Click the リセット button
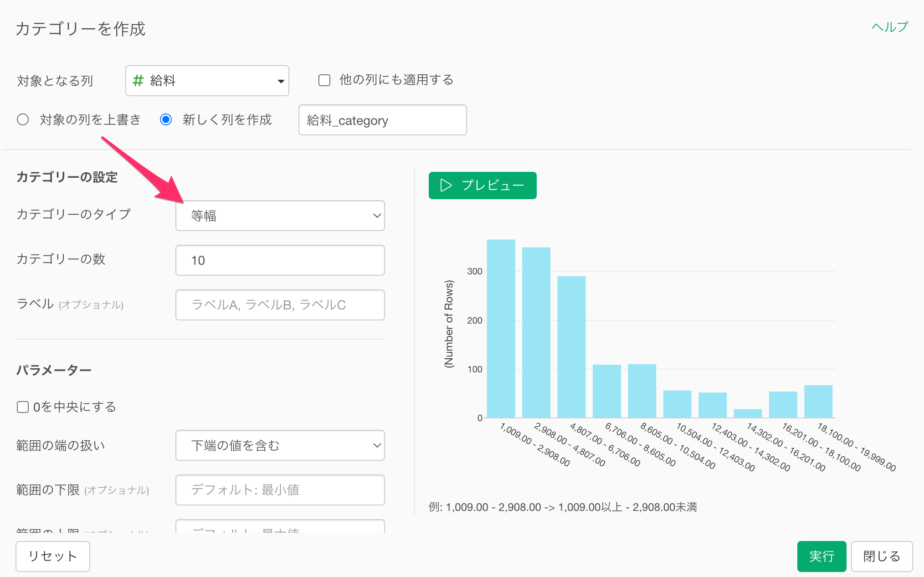This screenshot has height=577, width=924. 53,556
